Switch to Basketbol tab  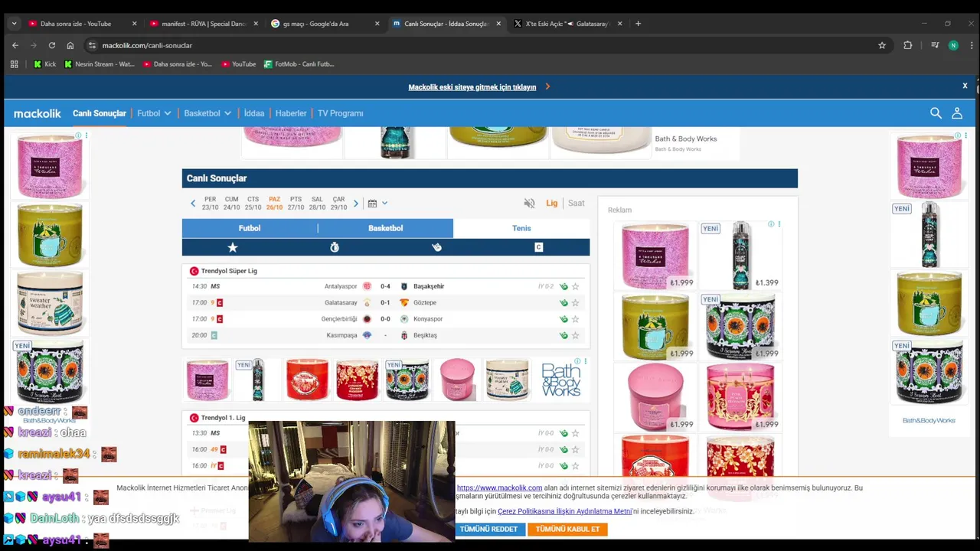click(385, 228)
